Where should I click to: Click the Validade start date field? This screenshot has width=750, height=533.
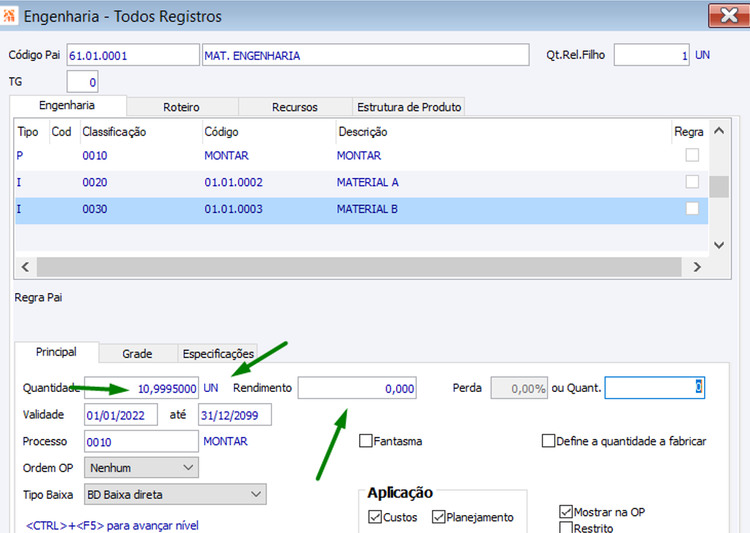point(121,415)
